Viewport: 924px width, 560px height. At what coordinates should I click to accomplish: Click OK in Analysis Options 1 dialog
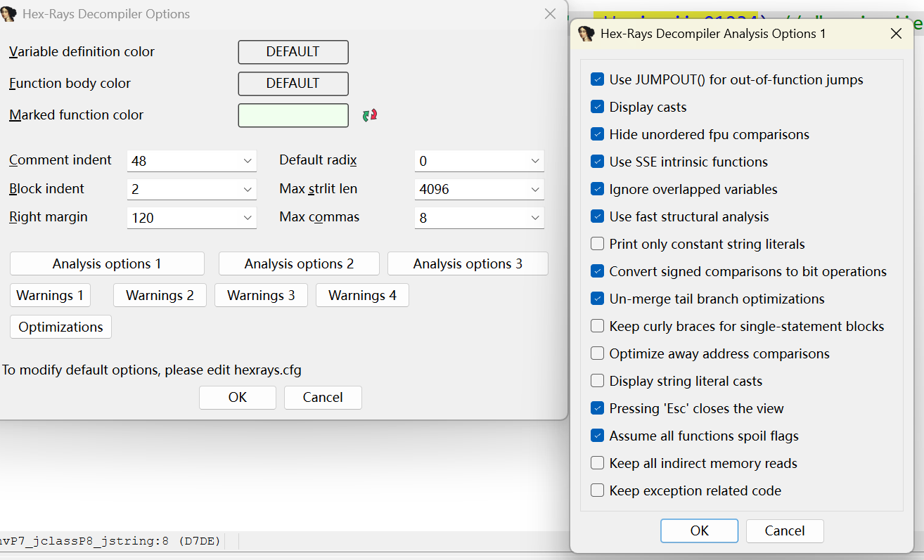tap(700, 531)
